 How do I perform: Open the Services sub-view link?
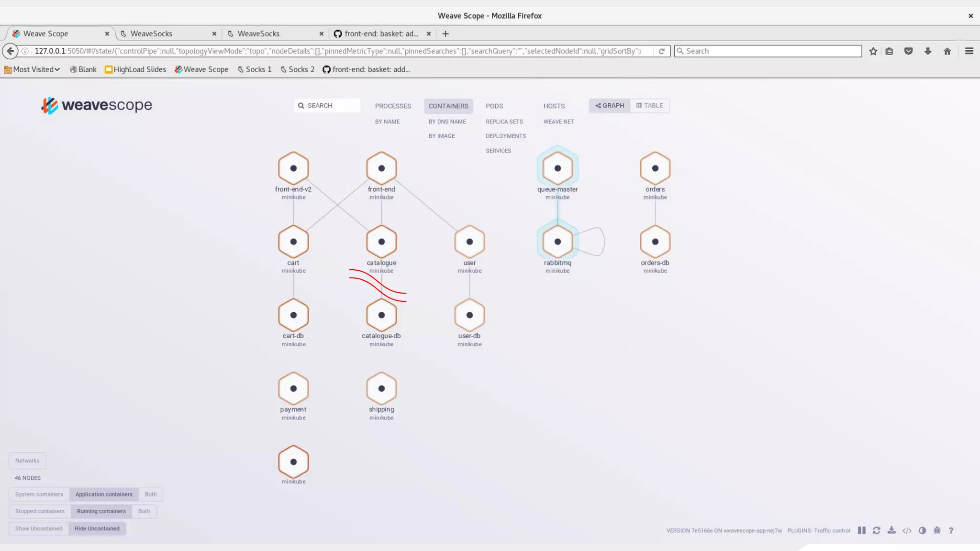[498, 151]
